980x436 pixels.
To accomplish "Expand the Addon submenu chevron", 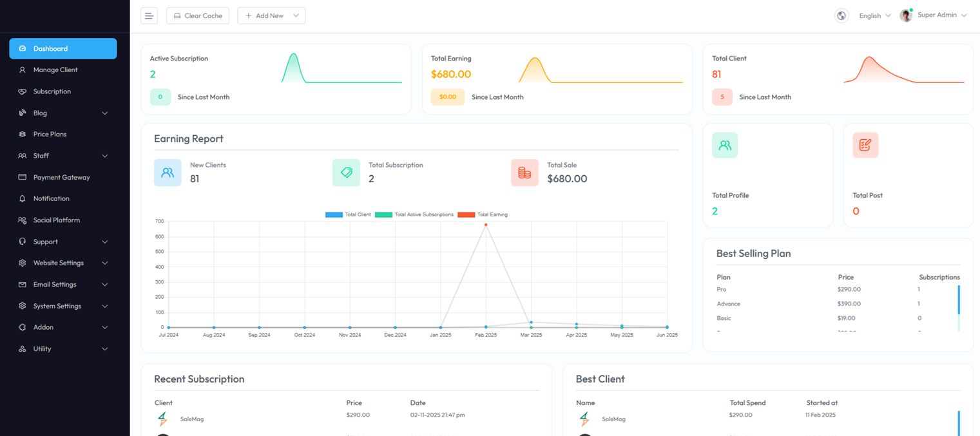I will tap(105, 328).
